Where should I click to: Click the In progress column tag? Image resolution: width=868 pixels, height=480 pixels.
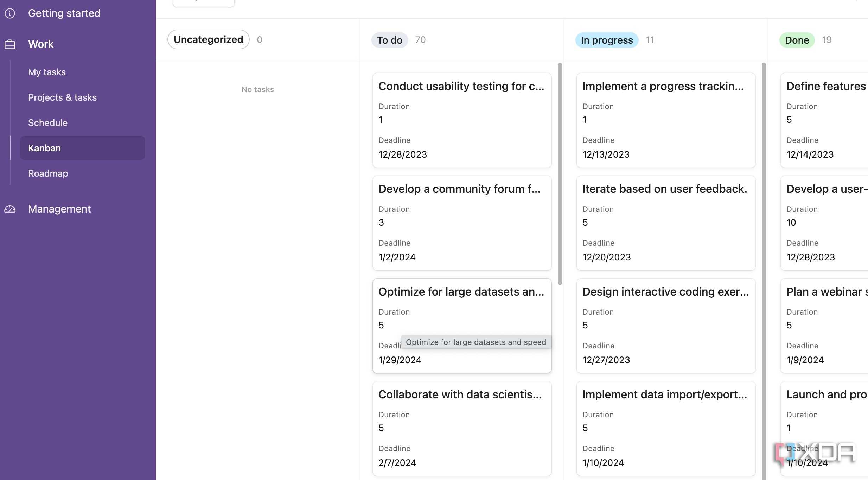pyautogui.click(x=607, y=40)
